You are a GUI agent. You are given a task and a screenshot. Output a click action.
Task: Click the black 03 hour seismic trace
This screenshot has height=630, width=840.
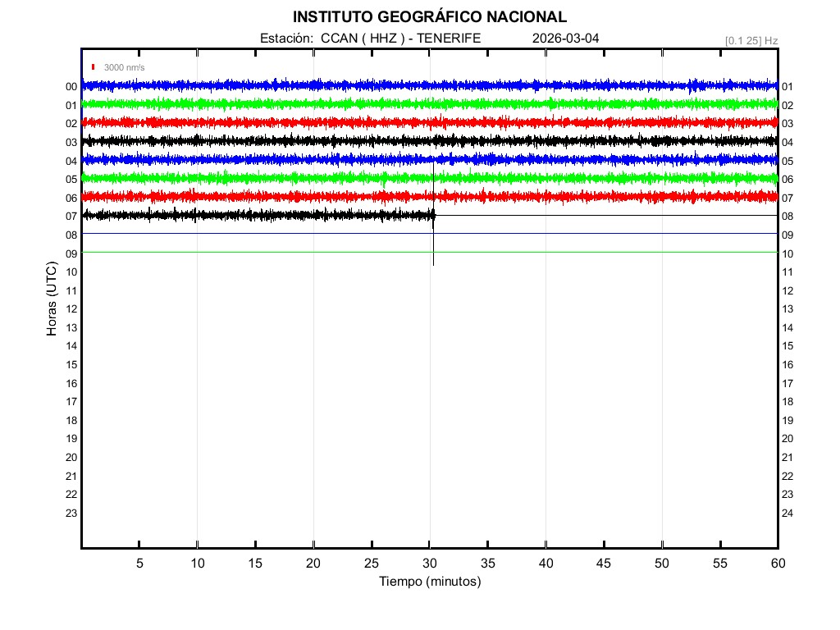coord(328,141)
